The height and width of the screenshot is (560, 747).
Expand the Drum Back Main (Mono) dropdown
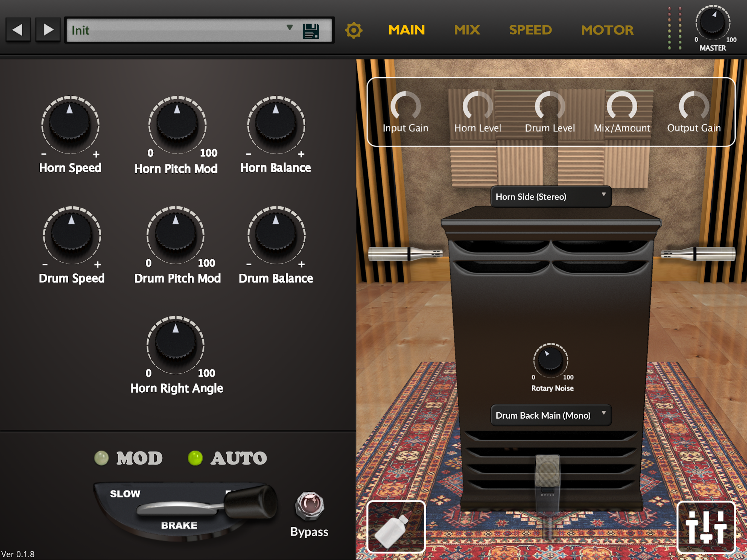(x=551, y=415)
